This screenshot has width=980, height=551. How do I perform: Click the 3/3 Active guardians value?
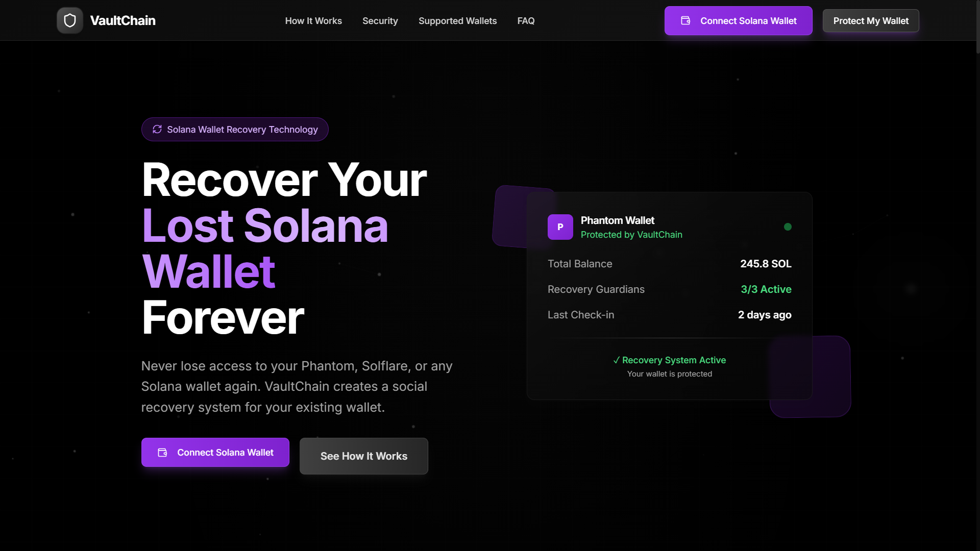[x=766, y=289]
